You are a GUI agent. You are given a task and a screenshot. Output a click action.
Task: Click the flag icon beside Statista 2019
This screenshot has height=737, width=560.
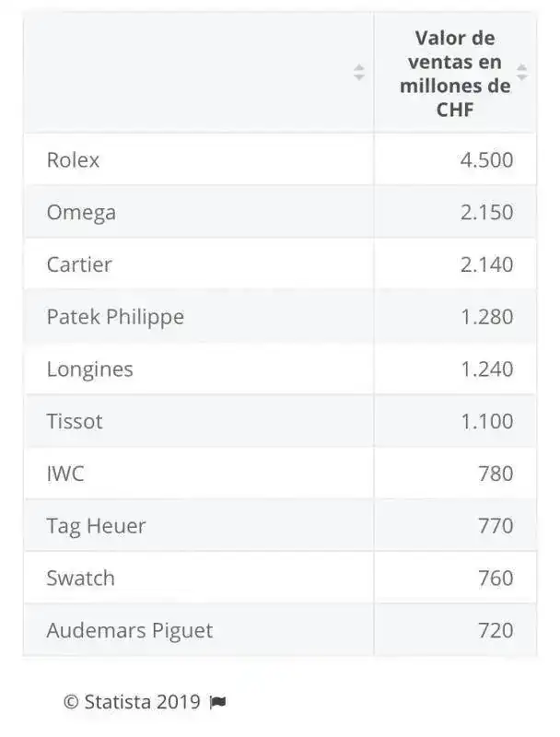(217, 702)
